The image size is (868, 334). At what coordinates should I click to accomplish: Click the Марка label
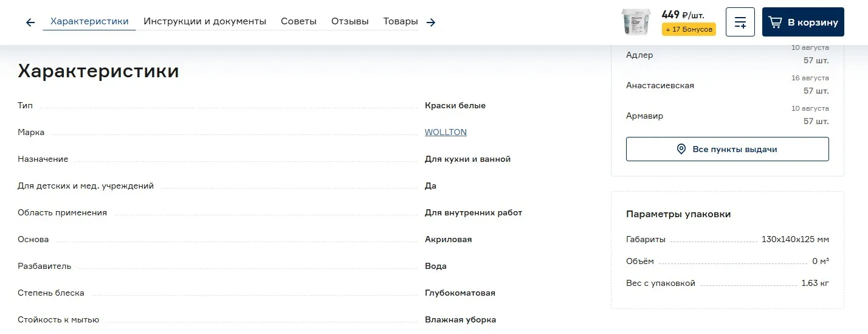pyautogui.click(x=31, y=132)
